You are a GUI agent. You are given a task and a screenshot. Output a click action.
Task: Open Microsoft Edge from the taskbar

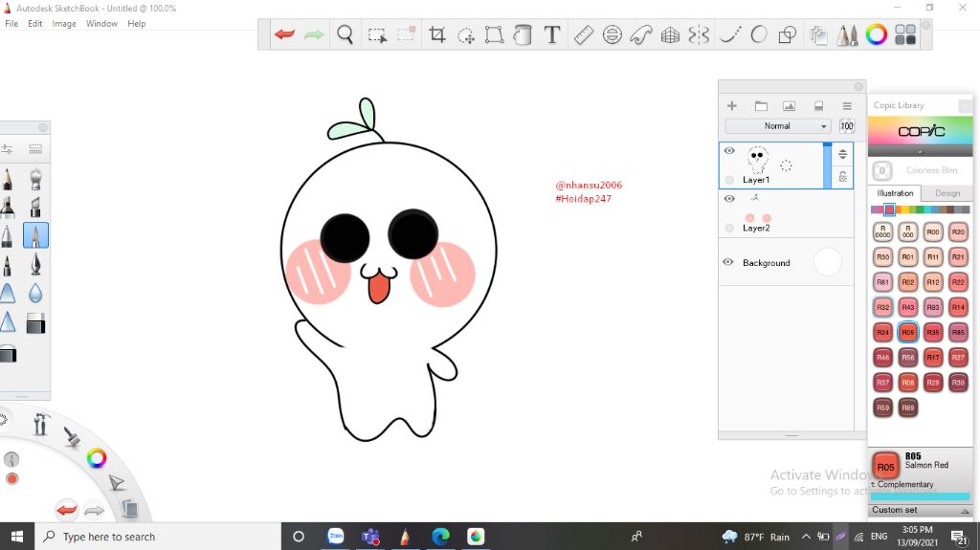[440, 537]
